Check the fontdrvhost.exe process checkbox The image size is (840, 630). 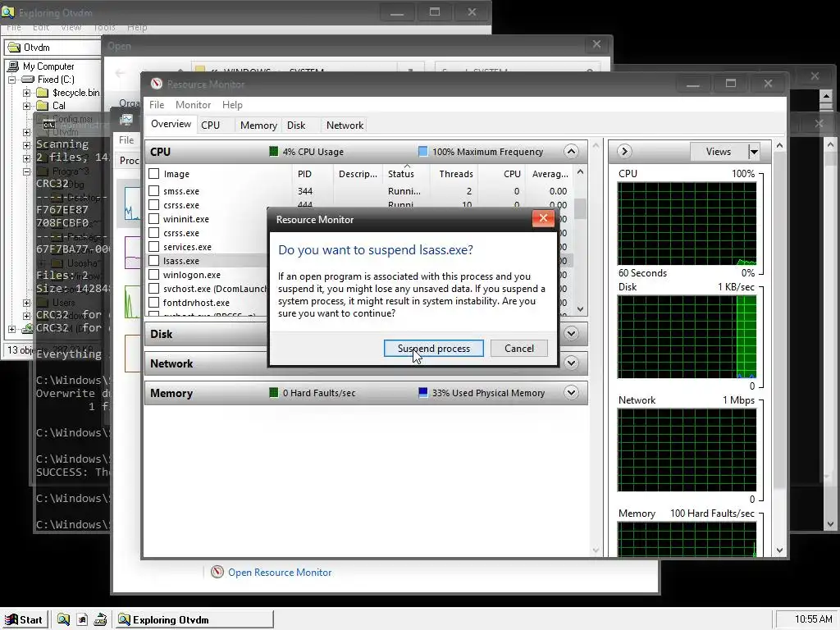tap(153, 302)
